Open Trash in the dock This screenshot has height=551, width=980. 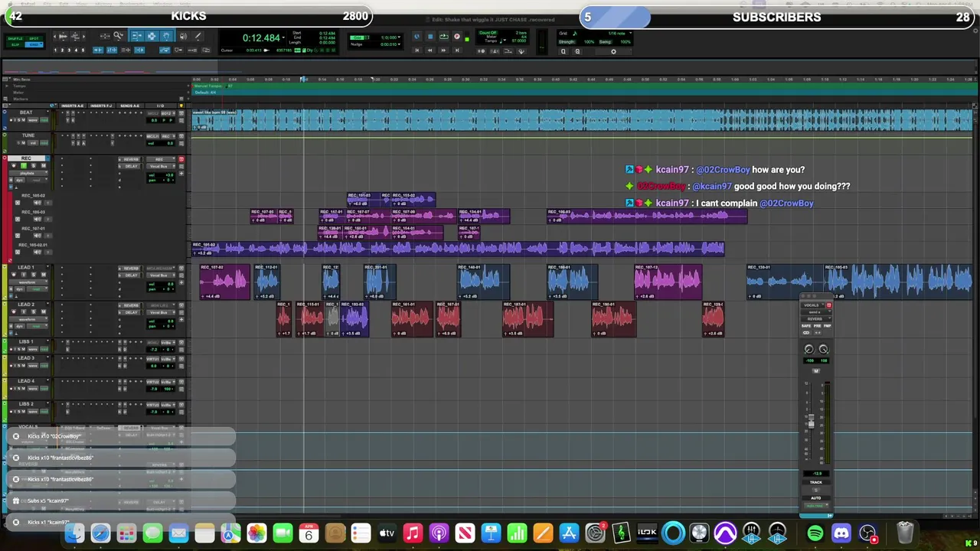[x=905, y=533]
